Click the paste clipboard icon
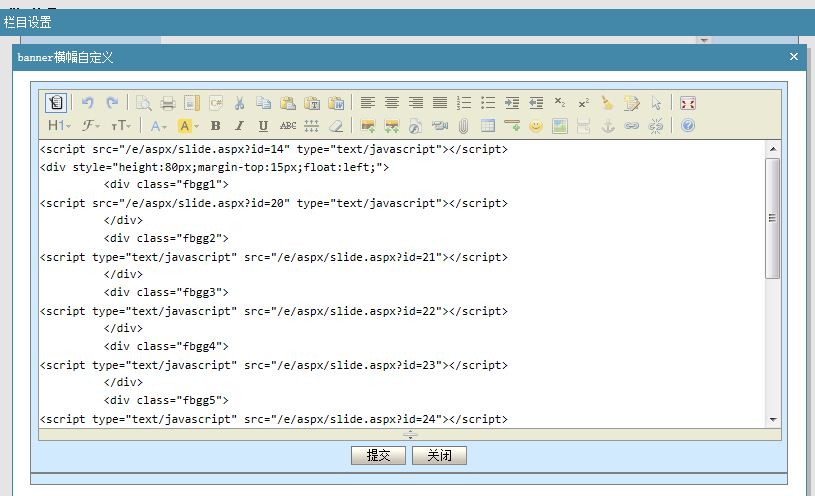 click(x=287, y=103)
